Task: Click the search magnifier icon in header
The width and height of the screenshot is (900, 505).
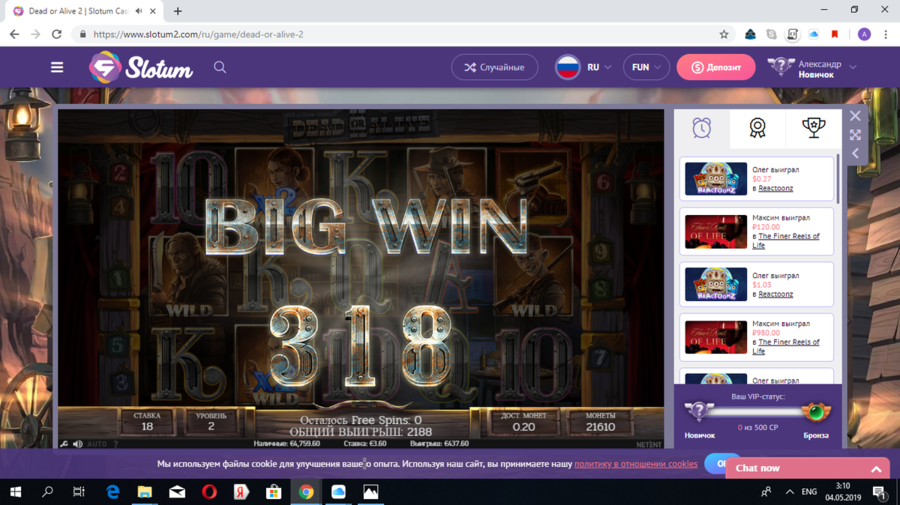Action: pos(220,67)
